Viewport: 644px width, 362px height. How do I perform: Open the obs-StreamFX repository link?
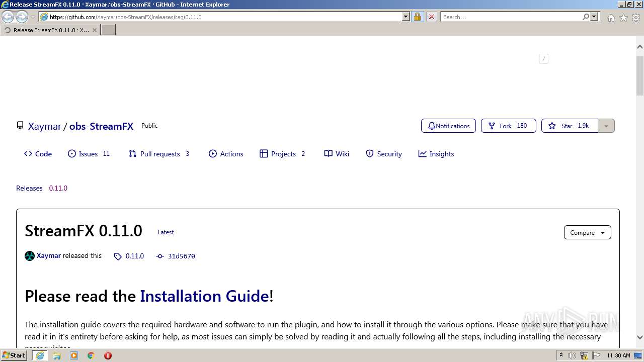[x=101, y=126]
